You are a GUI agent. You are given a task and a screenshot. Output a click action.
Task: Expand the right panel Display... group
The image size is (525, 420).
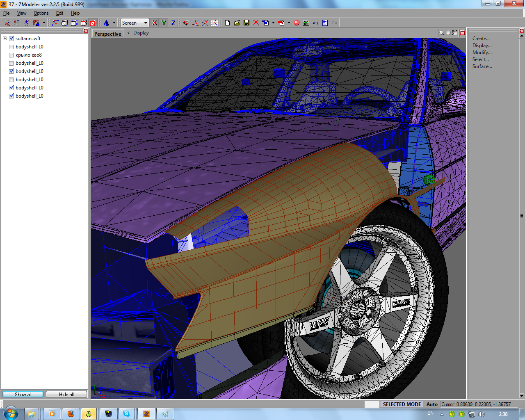(x=482, y=46)
